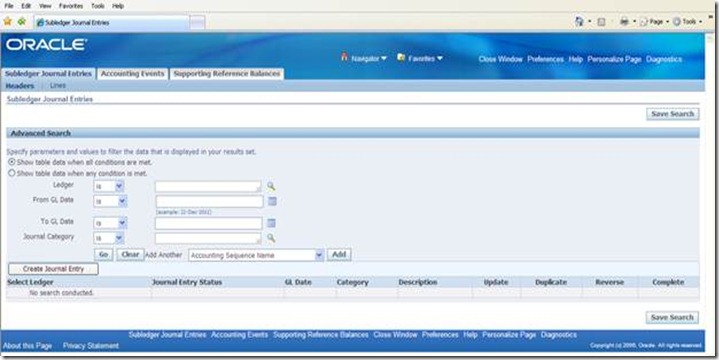Viewport: 719px width, 360px height.
Task: Open the File menu
Action: point(9,6)
